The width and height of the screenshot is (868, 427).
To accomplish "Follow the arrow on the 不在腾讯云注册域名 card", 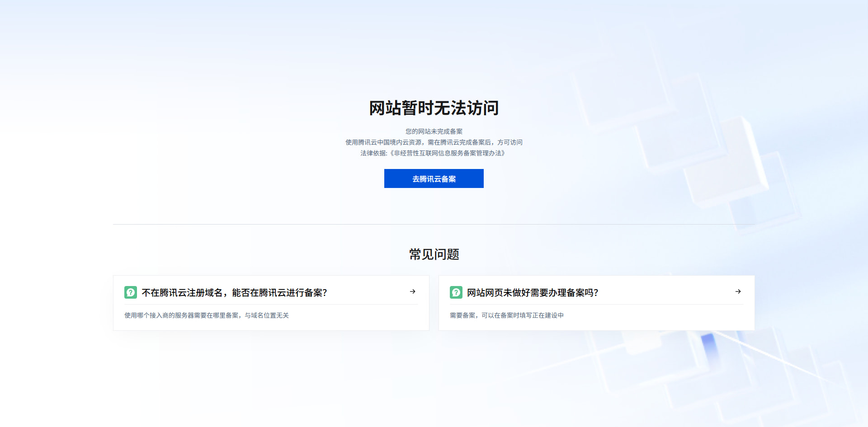I will coord(412,291).
